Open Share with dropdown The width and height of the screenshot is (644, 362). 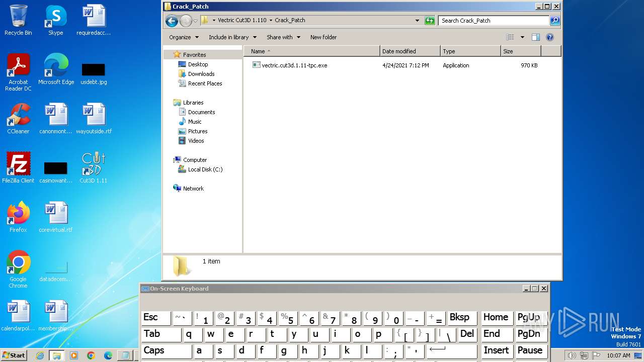coord(283,37)
